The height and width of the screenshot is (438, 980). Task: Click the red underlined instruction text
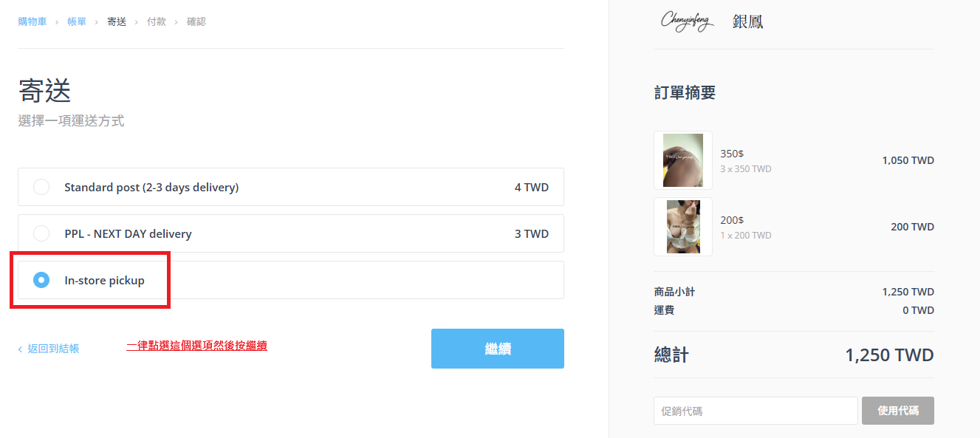click(x=196, y=345)
